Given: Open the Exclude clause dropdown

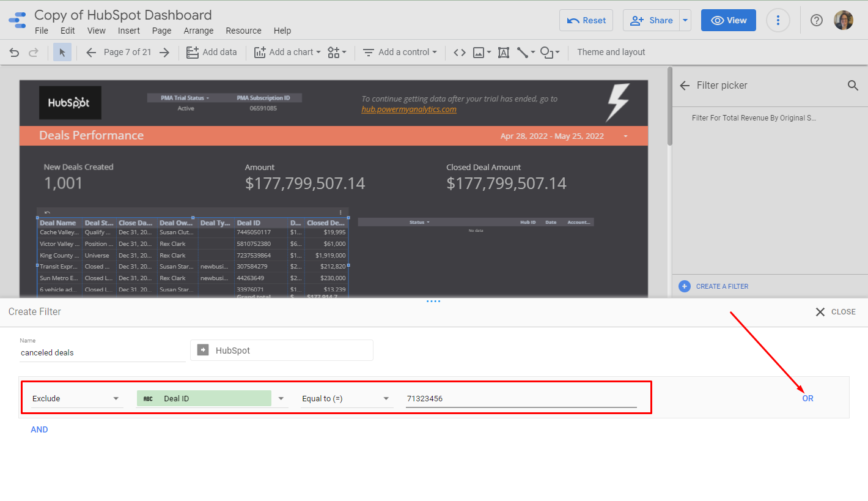Looking at the screenshot, I should 76,398.
